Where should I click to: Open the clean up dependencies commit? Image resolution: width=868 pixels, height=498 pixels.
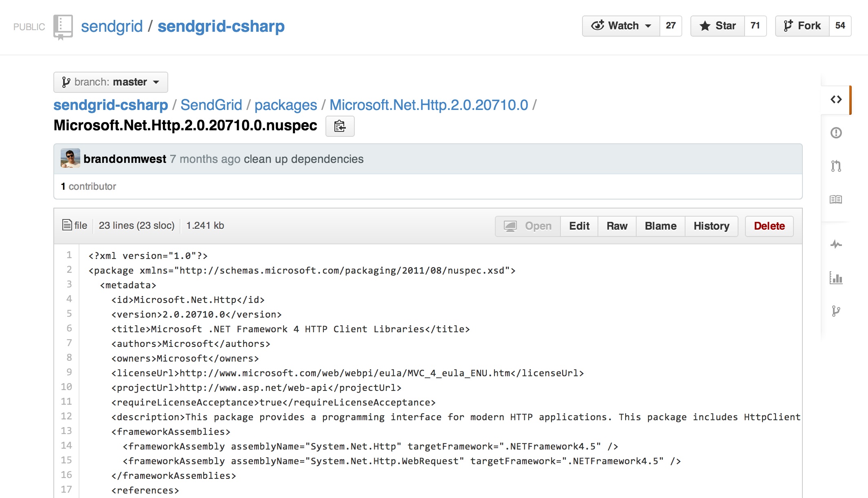click(x=303, y=159)
